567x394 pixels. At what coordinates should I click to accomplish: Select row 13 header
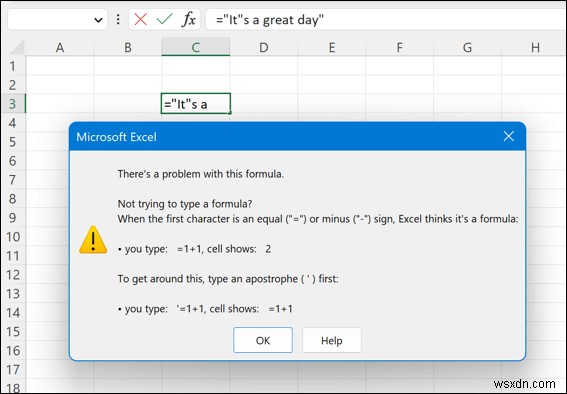(13, 294)
